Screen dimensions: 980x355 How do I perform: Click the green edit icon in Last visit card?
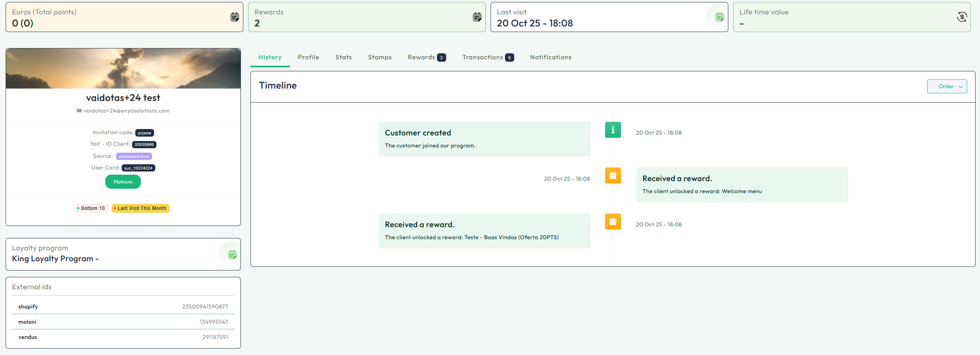(x=719, y=17)
